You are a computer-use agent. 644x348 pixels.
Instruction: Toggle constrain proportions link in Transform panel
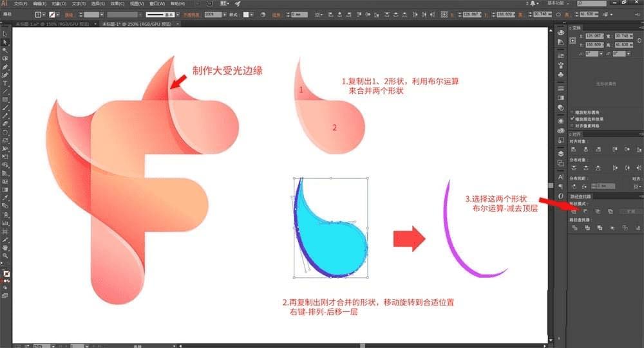(x=639, y=41)
